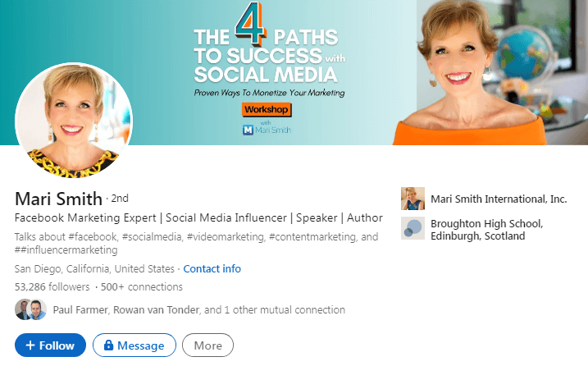Open the Broughton High School, Edinburgh link
The height and width of the screenshot is (366, 588).
point(486,230)
